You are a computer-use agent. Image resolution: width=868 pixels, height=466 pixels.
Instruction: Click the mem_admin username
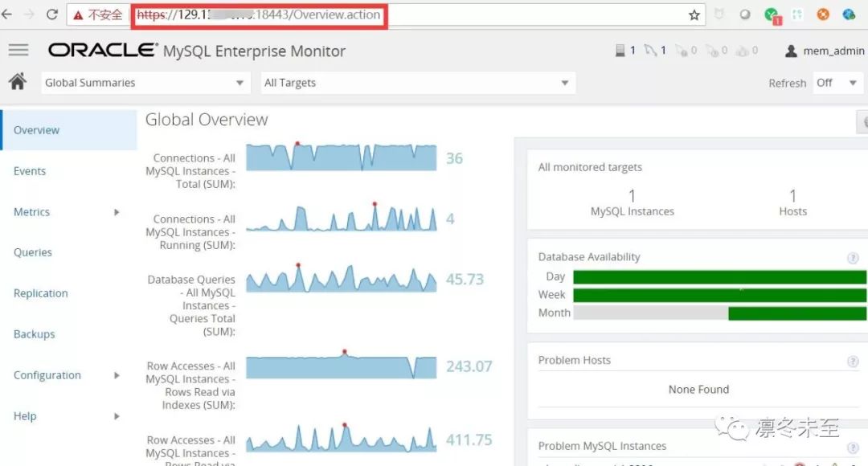tap(833, 51)
